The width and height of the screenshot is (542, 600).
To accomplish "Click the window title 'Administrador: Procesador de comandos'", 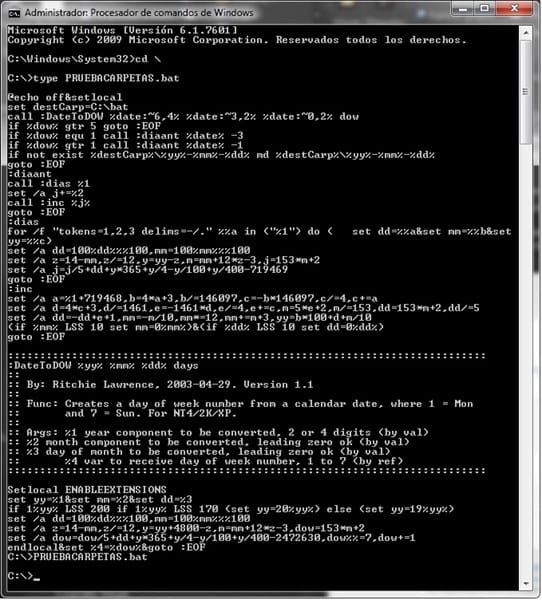I will (139, 13).
